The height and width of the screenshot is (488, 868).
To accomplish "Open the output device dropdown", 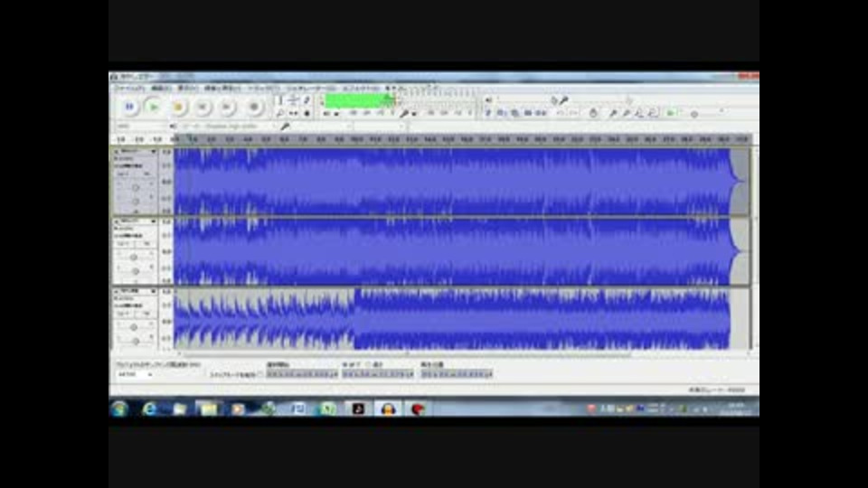I will pos(229,127).
